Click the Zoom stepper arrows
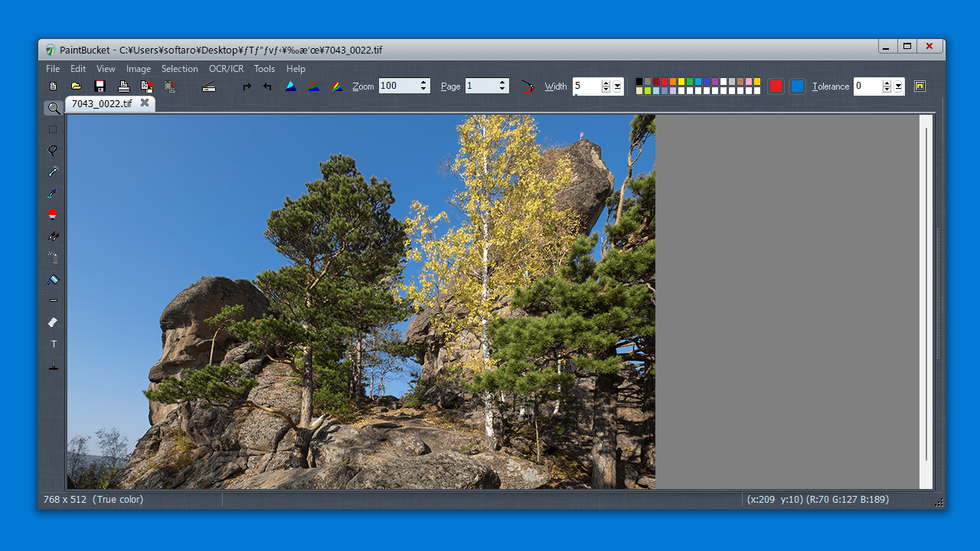Viewport: 980px width, 551px height. [x=423, y=86]
